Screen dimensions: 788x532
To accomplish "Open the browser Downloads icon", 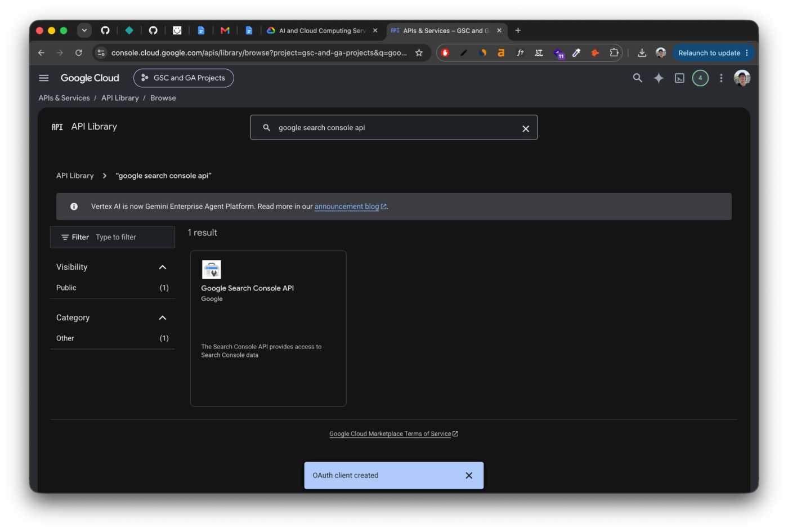I will (642, 53).
